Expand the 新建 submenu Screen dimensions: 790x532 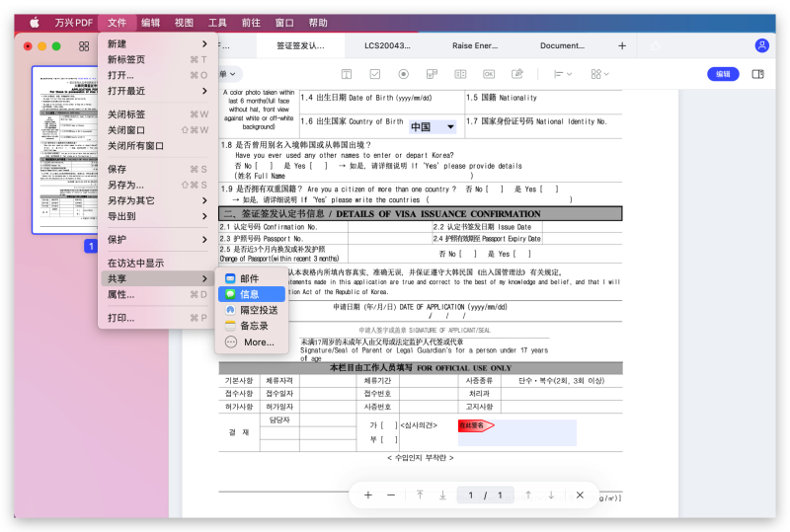(158, 43)
